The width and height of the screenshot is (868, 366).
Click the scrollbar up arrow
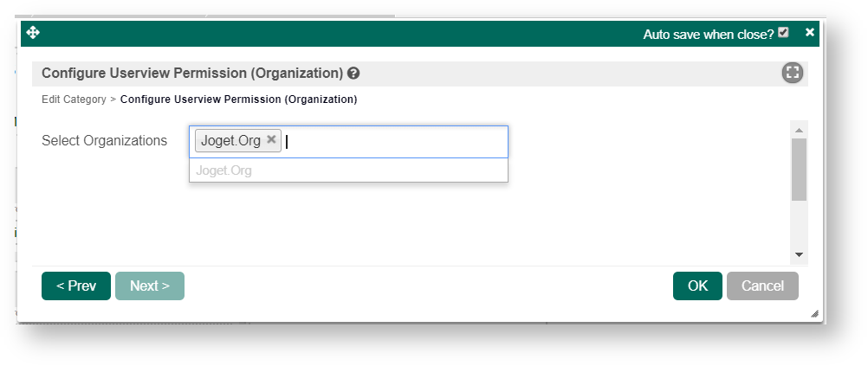click(799, 130)
